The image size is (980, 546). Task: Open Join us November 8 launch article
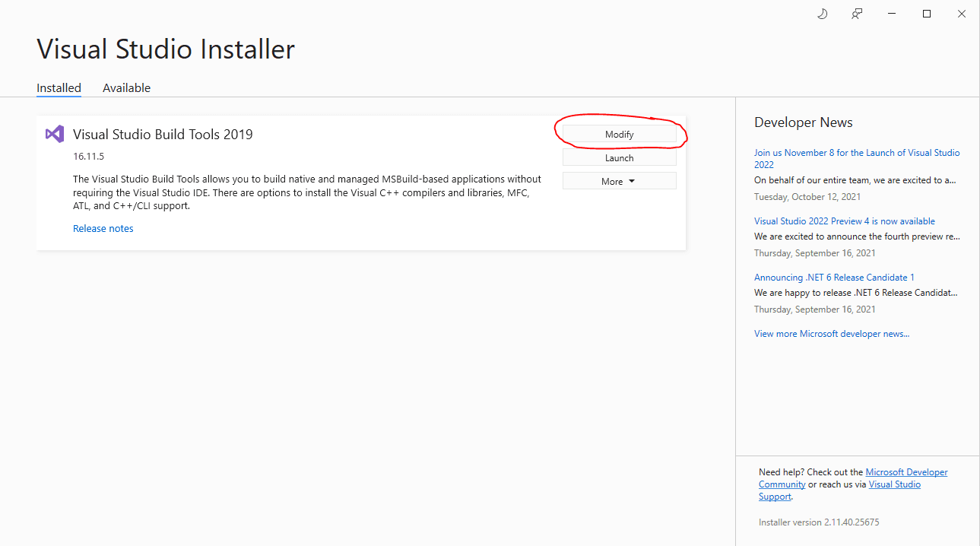pos(857,158)
